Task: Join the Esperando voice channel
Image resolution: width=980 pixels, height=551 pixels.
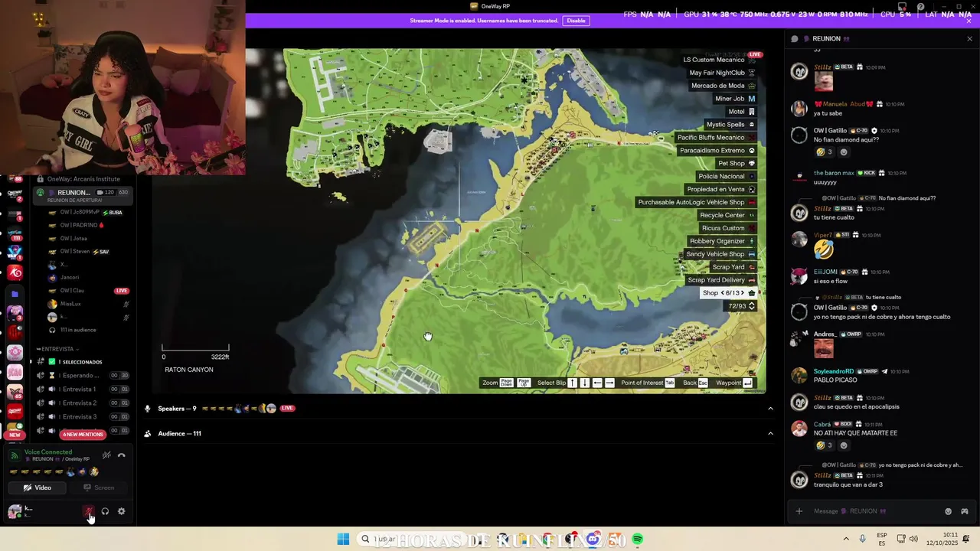Action: click(83, 376)
